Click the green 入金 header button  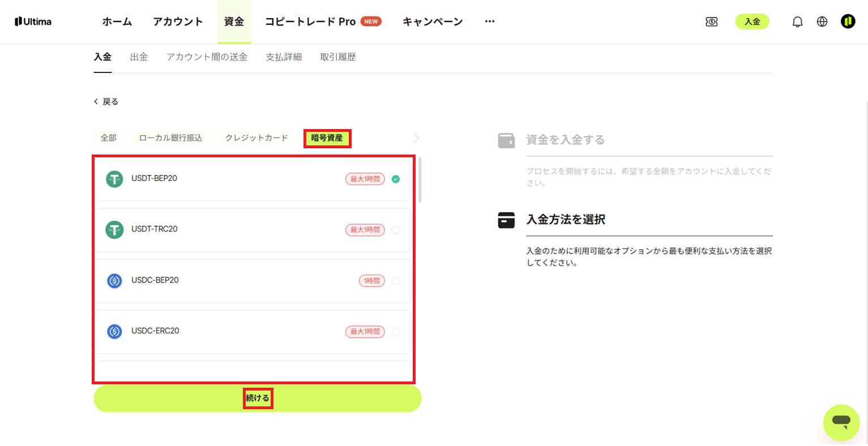click(752, 22)
